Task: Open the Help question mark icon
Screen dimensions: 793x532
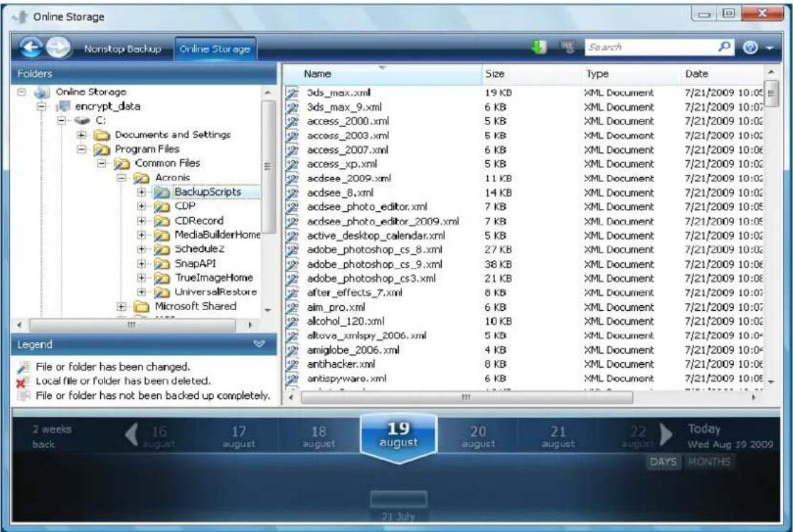Action: 750,48
